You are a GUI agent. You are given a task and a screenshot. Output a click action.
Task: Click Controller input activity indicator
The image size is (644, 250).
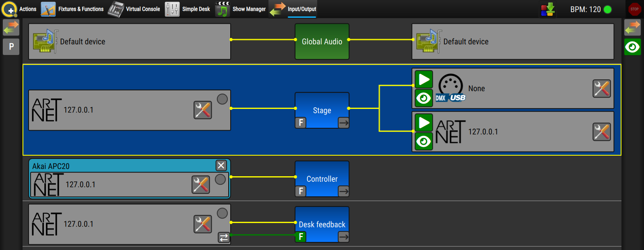(220, 179)
